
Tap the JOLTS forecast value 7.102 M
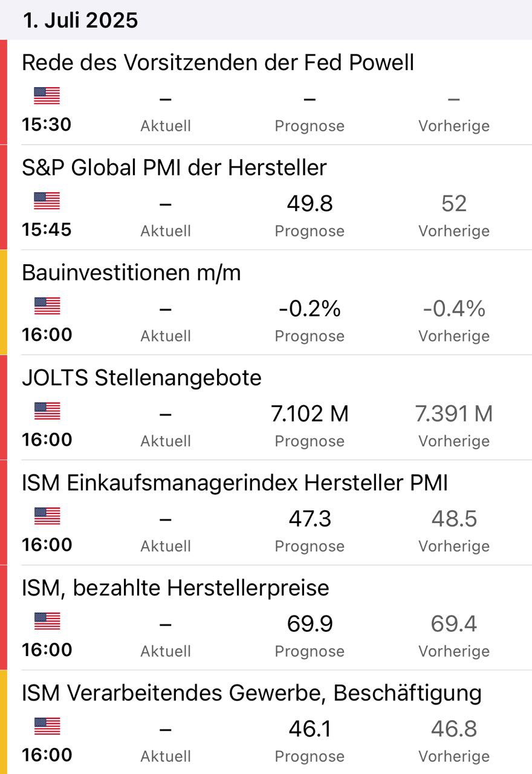310,414
